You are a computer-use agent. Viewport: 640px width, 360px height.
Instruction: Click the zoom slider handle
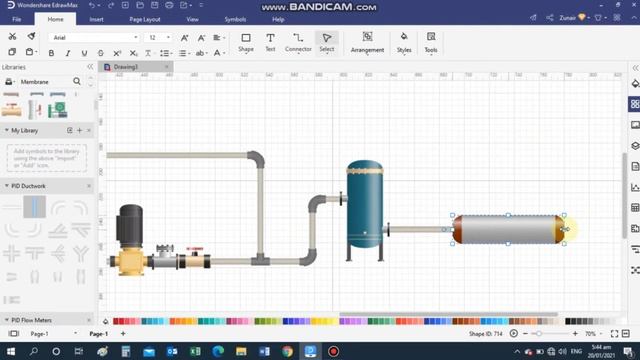point(539,333)
